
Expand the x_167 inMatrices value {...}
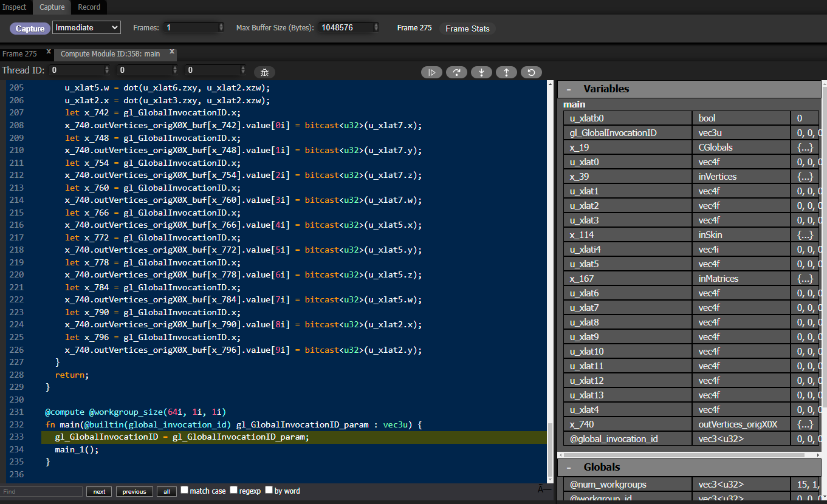805,279
